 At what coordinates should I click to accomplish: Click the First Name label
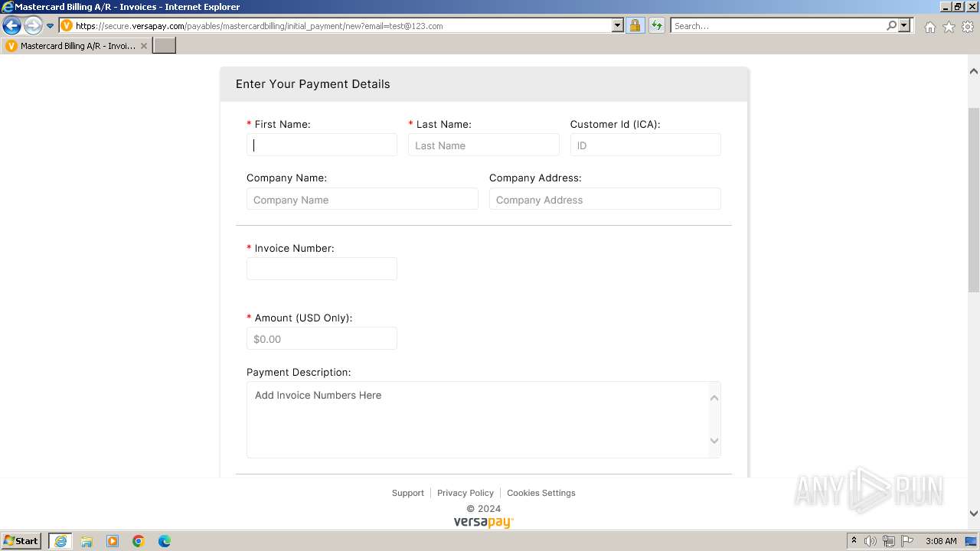[x=283, y=124]
